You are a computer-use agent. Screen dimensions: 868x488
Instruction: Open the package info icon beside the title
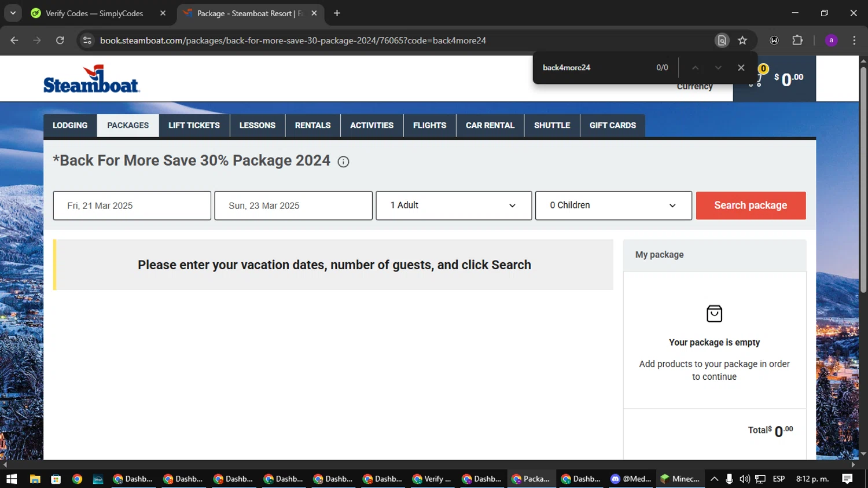(x=343, y=162)
